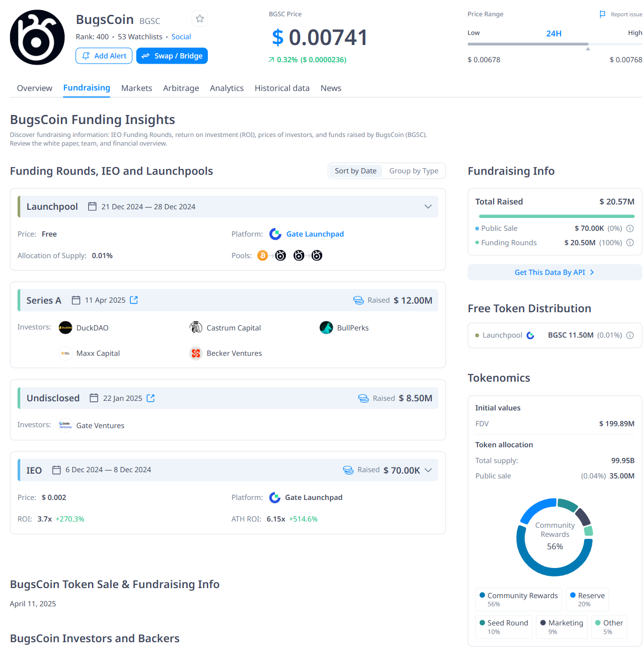Open Series A external source link icon
The height and width of the screenshot is (647, 644).
click(134, 300)
